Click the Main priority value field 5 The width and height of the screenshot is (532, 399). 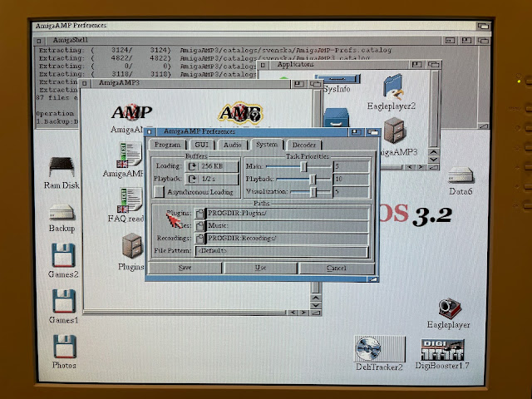(x=351, y=166)
